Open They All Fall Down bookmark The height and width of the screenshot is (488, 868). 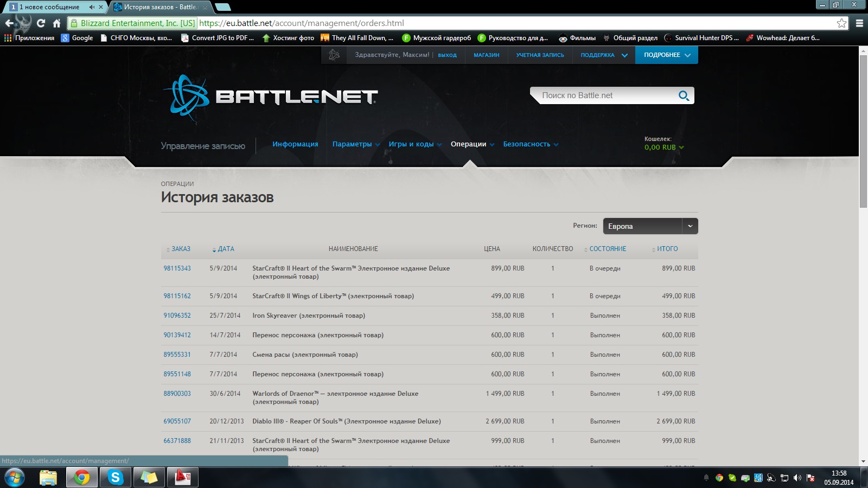pos(357,38)
